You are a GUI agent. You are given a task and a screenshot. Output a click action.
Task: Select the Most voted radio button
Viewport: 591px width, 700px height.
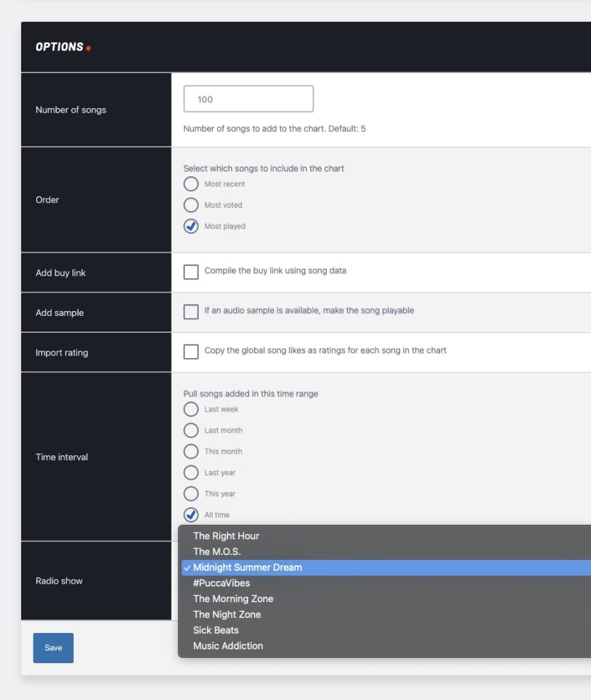191,205
